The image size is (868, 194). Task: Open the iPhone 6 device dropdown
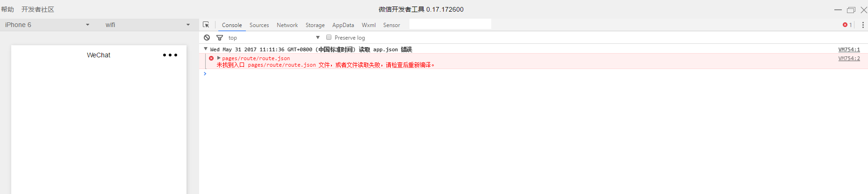click(x=47, y=25)
